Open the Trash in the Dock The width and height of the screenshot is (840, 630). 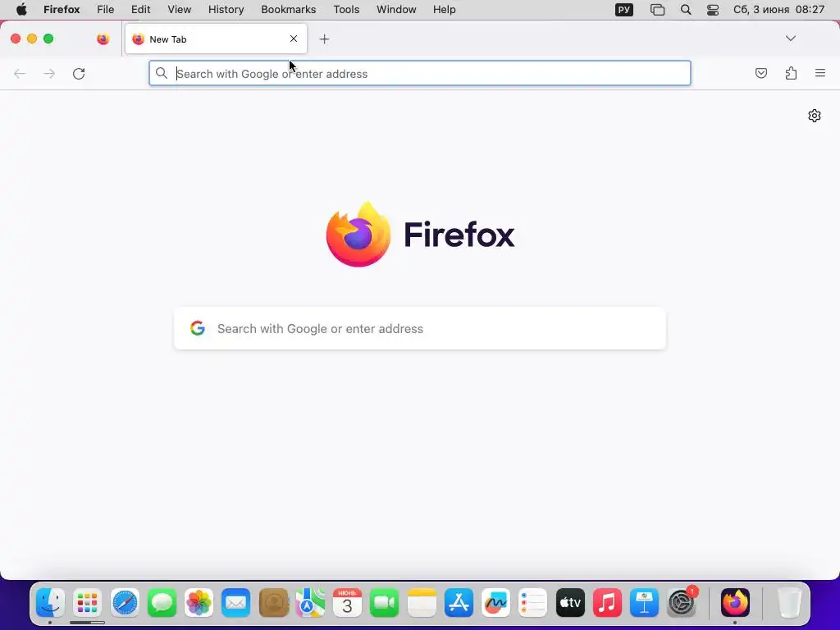(x=789, y=603)
